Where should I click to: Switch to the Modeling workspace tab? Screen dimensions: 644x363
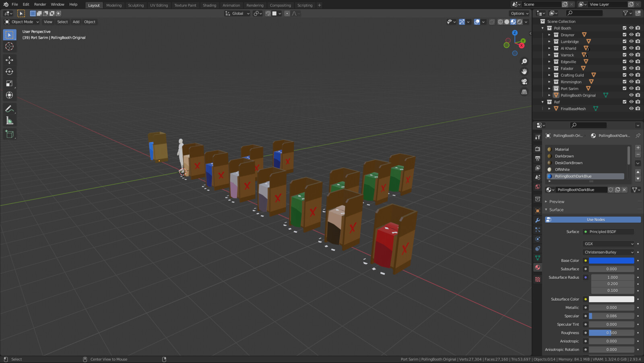[x=114, y=5]
